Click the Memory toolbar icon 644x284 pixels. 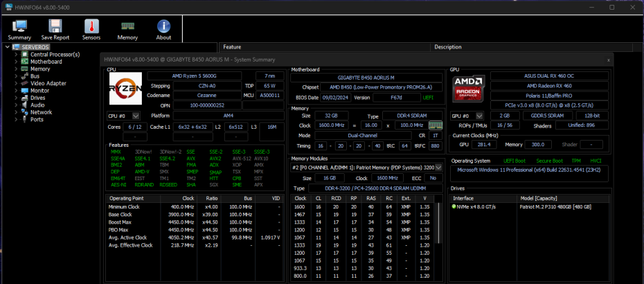click(127, 28)
